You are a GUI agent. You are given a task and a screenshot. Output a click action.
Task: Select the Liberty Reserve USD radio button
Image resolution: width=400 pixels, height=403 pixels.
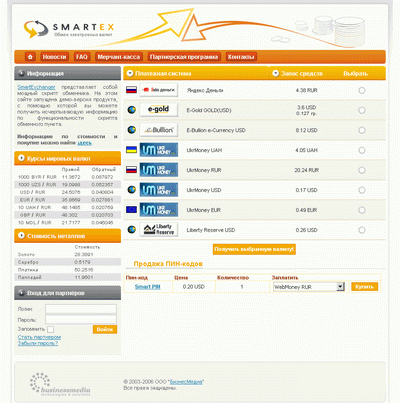click(362, 230)
